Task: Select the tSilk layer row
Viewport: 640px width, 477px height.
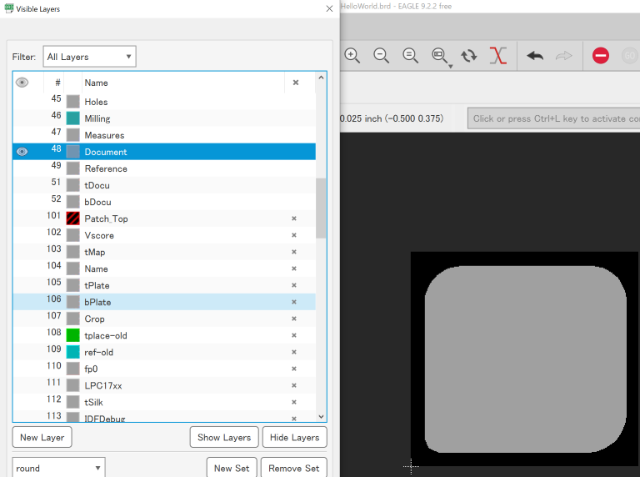Action: 164,402
